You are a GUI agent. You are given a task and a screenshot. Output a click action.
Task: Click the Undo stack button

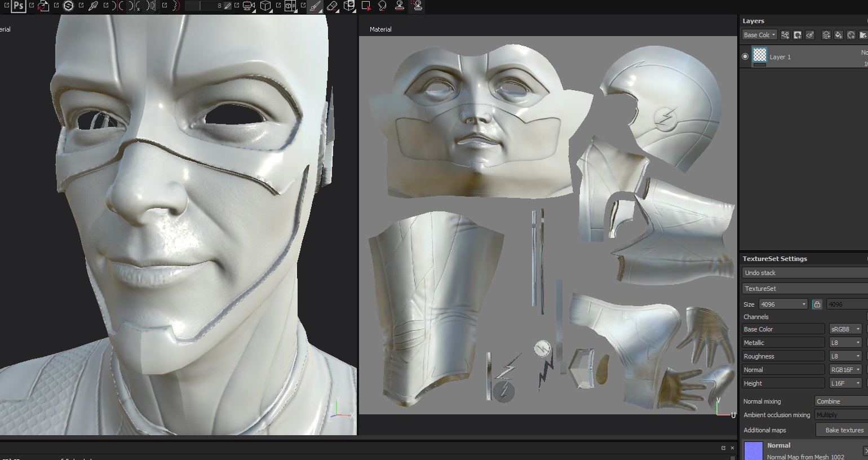point(805,273)
